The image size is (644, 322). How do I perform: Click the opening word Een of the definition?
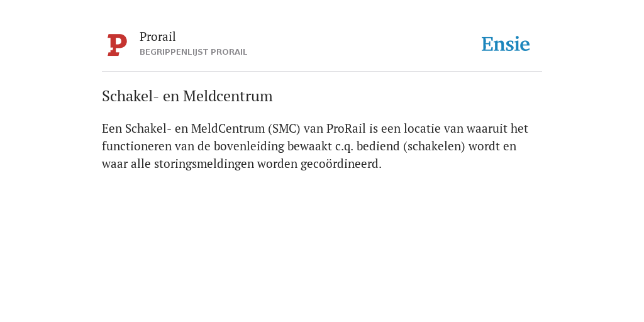point(112,128)
